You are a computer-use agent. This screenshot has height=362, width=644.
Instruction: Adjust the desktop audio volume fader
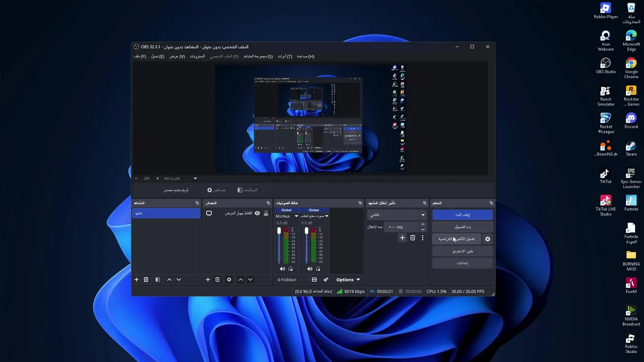[306, 231]
